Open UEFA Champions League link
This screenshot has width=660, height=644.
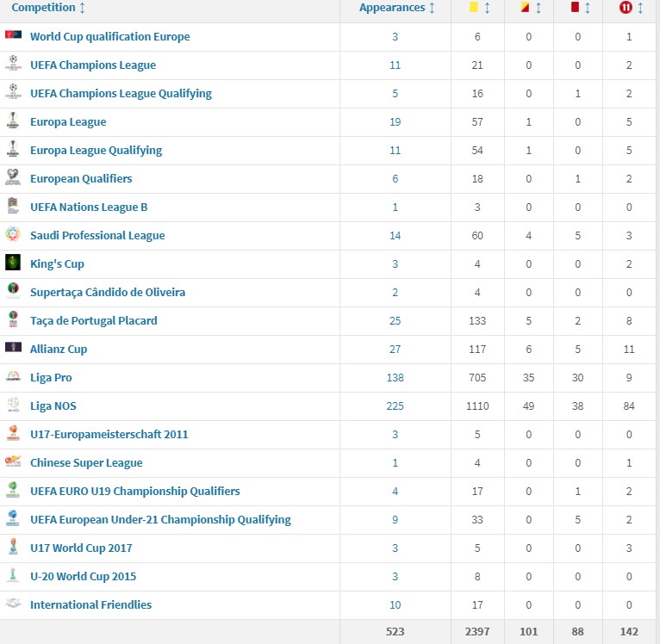click(93, 65)
